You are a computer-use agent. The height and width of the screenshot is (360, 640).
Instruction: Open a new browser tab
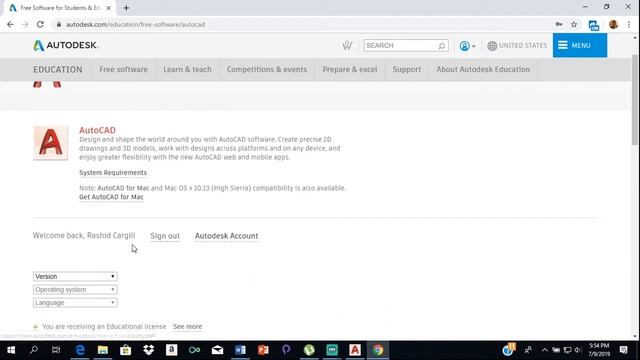(x=126, y=8)
